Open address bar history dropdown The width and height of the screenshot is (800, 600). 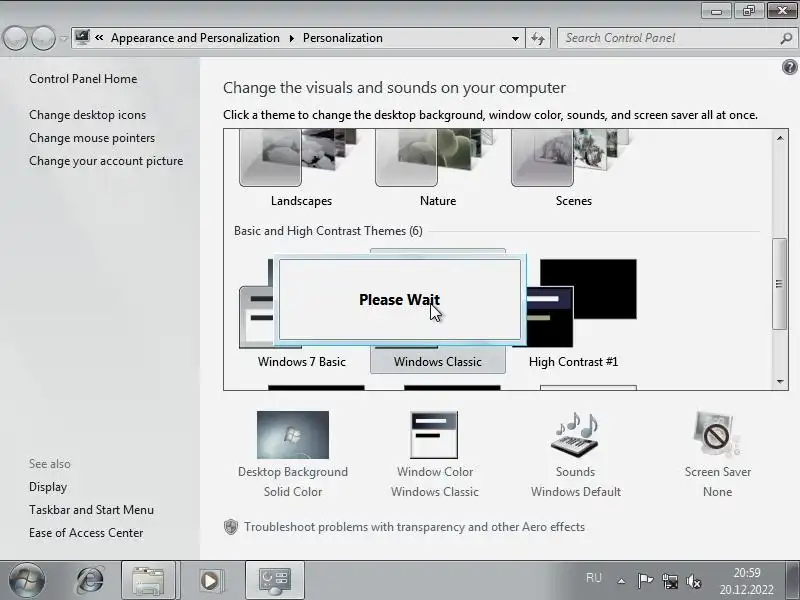pos(515,38)
